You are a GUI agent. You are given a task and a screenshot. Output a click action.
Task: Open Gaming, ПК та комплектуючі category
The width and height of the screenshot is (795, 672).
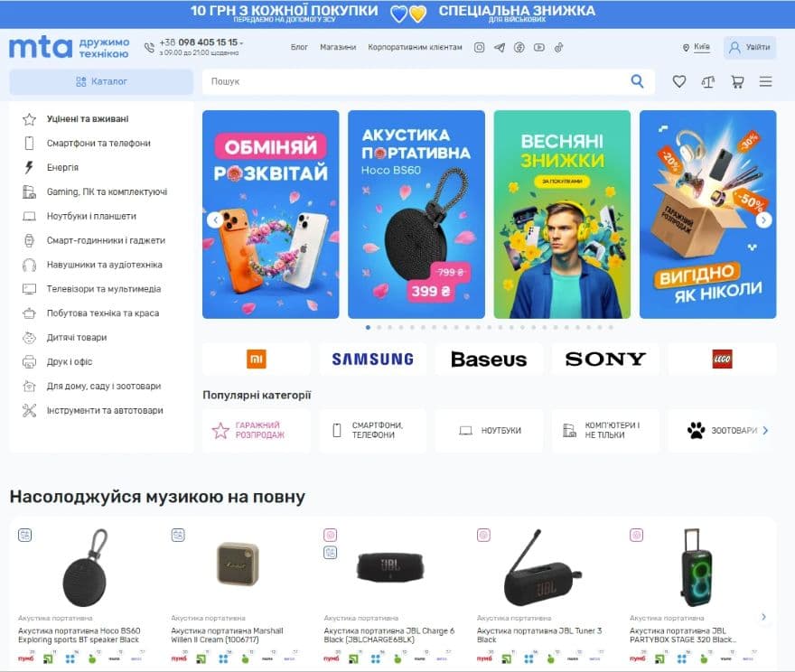point(107,192)
